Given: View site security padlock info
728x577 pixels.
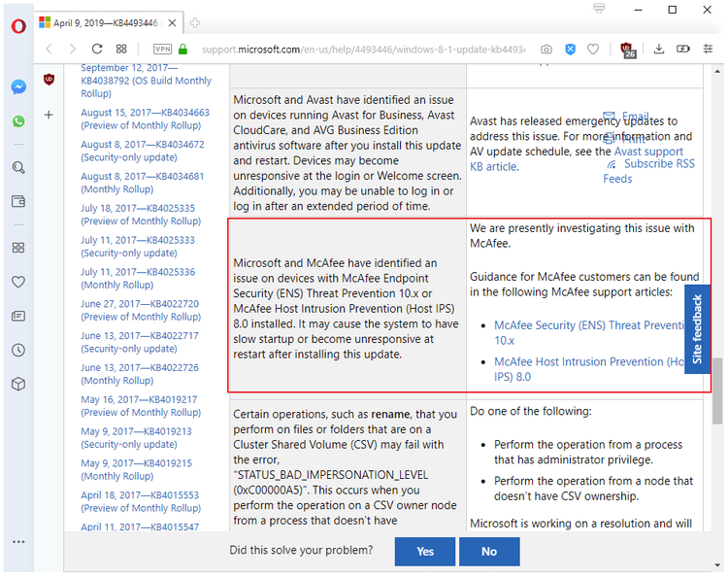Looking at the screenshot, I should tap(182, 49).
